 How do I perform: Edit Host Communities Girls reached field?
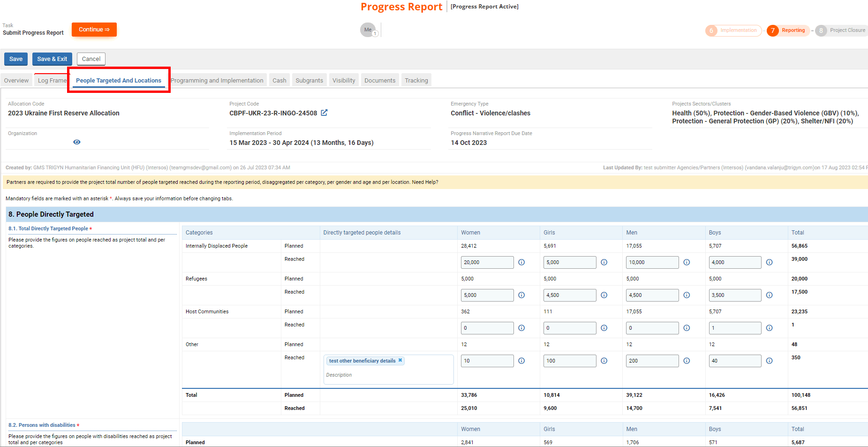point(570,328)
